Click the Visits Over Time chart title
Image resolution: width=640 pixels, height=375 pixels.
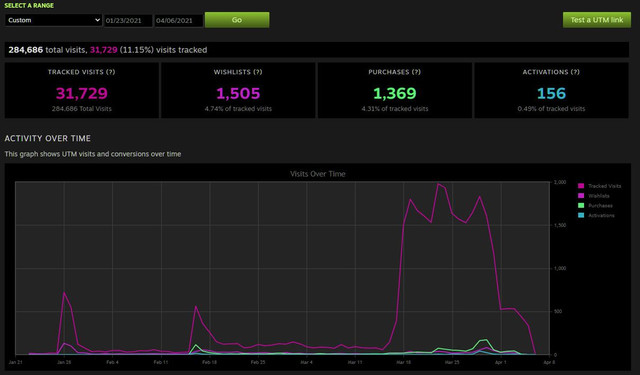pos(318,174)
